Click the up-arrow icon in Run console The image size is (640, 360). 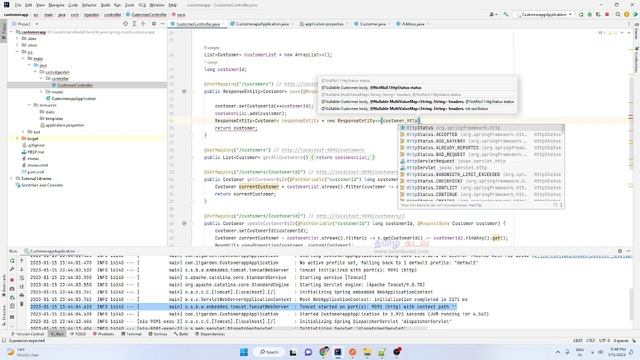pyautogui.click(x=22, y=260)
